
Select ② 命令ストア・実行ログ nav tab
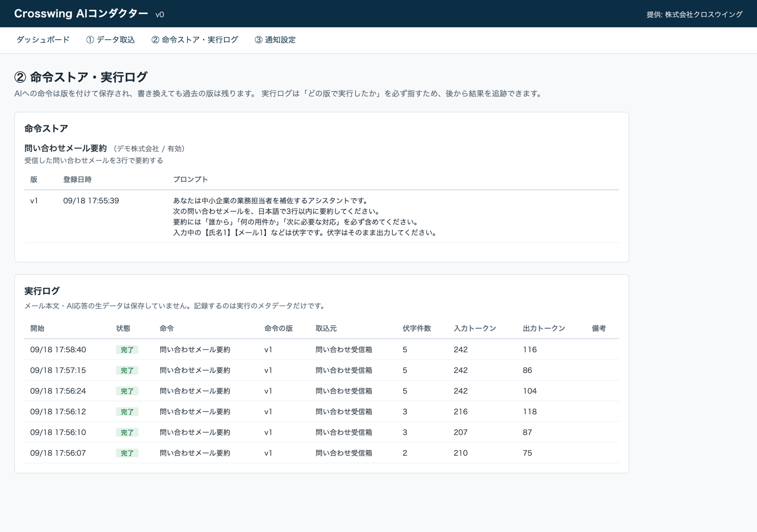194,40
